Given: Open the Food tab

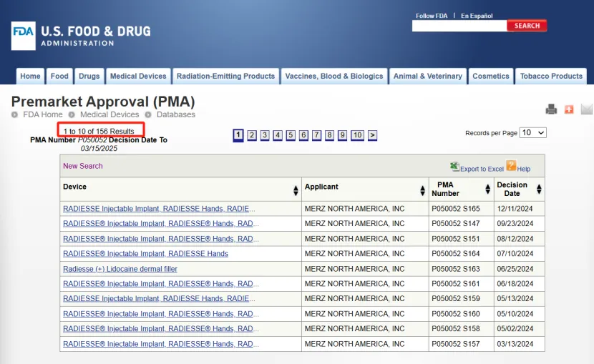Looking at the screenshot, I should 59,76.
